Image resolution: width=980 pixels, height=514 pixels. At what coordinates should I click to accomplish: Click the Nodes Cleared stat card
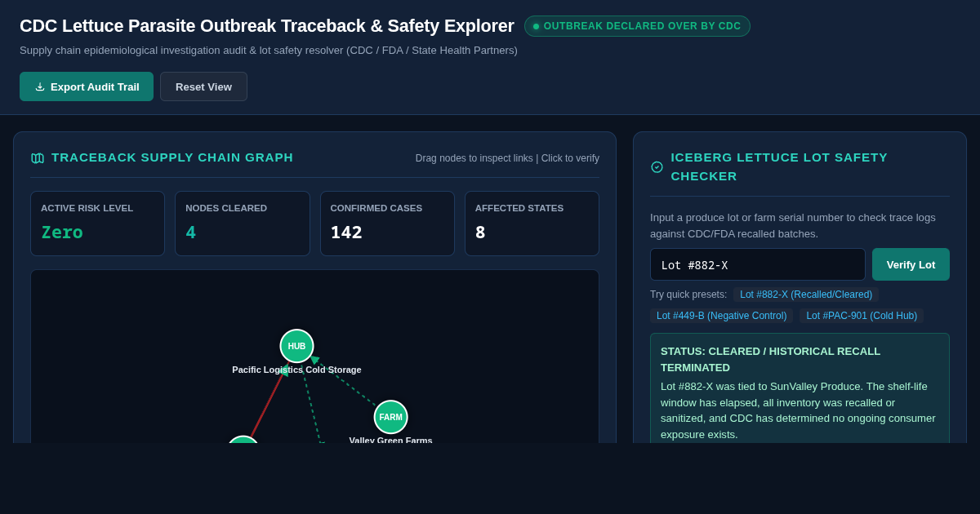coord(243,224)
